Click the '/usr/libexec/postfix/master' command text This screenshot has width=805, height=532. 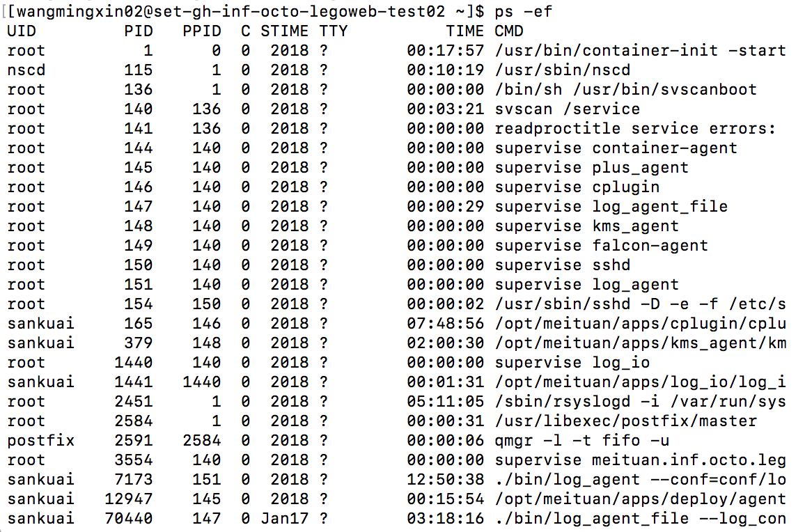(625, 421)
